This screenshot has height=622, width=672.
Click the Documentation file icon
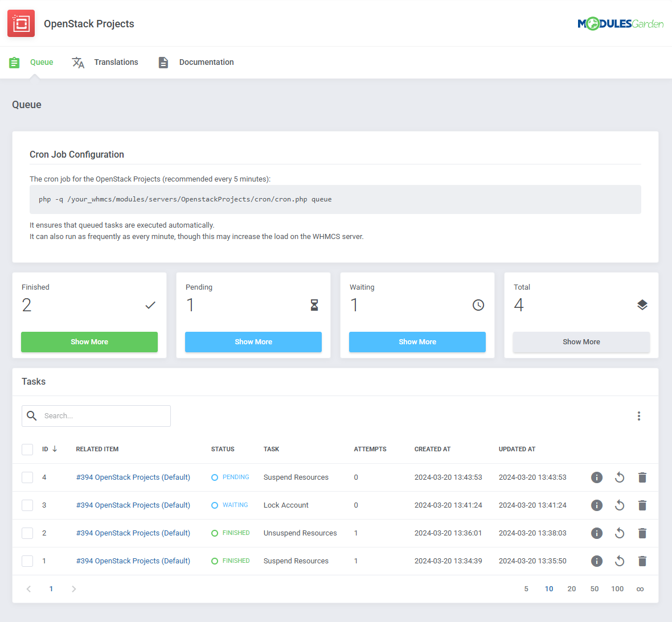[163, 63]
